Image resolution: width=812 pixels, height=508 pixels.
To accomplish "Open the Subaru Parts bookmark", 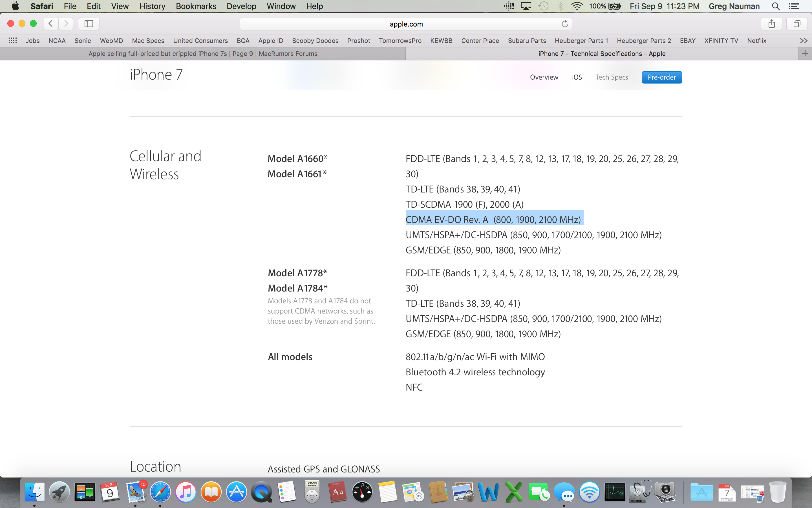I will coord(527,41).
